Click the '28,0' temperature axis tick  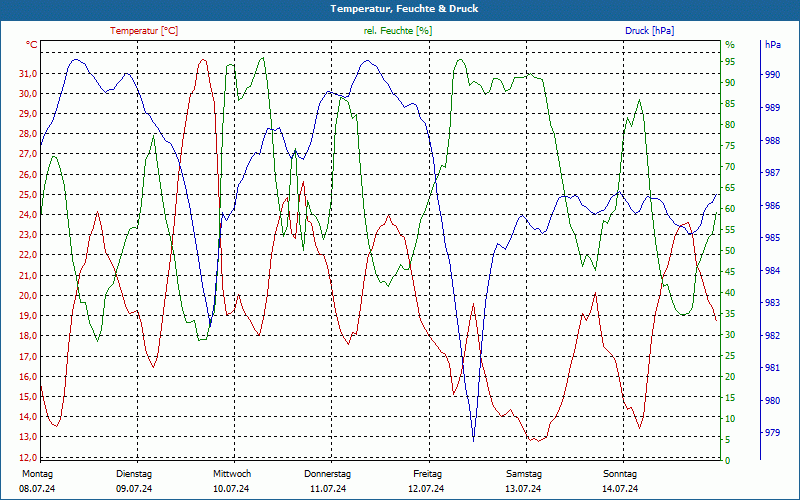point(28,134)
